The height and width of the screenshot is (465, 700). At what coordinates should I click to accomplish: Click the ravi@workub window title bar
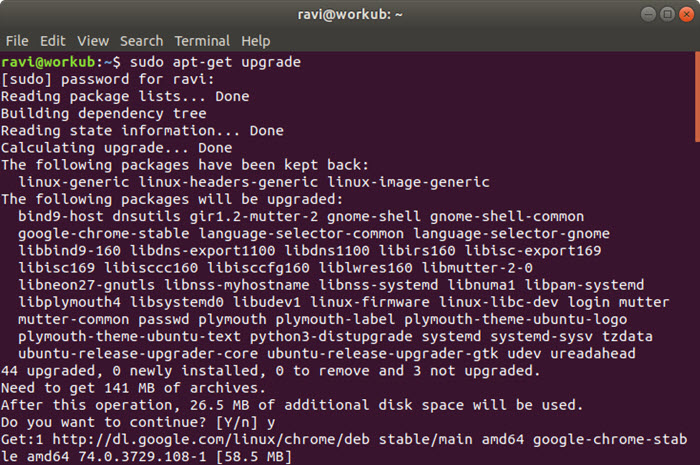[x=350, y=14]
